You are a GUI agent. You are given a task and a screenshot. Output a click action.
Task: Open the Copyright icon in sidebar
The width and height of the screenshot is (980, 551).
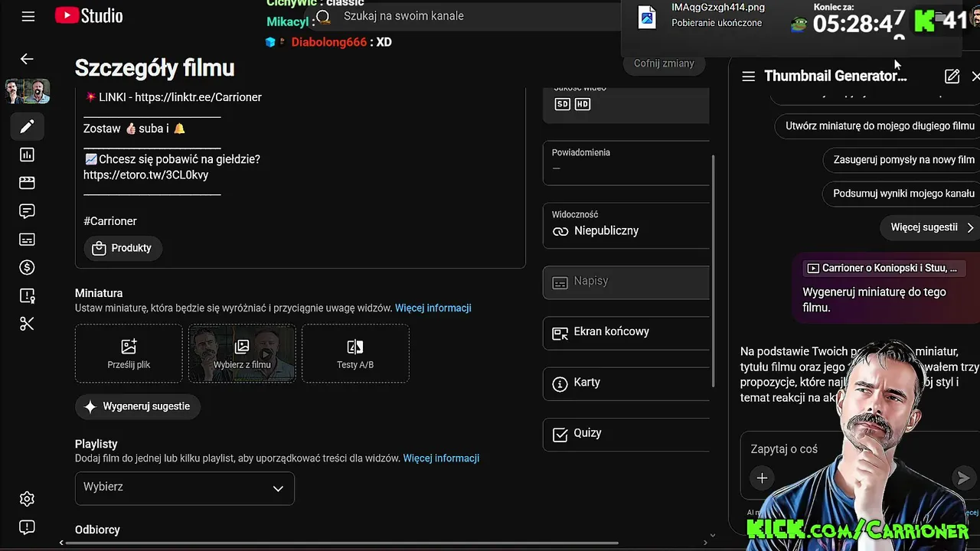tap(27, 295)
